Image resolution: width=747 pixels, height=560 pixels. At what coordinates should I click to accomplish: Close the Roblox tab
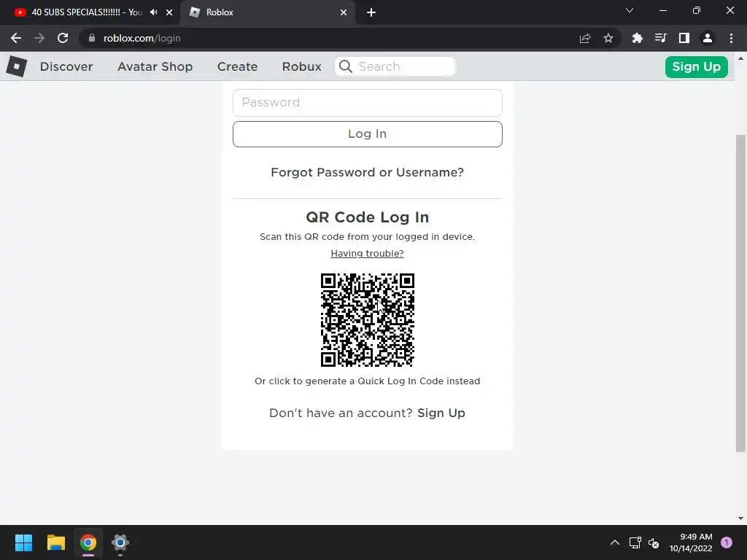344,12
